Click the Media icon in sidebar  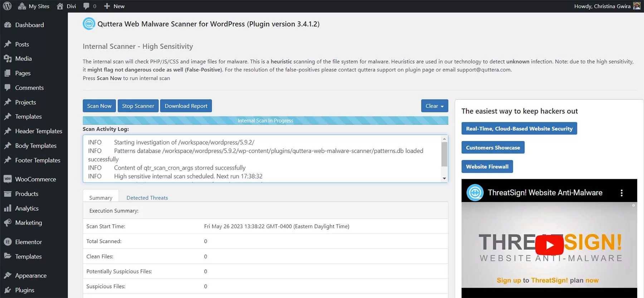tap(8, 59)
